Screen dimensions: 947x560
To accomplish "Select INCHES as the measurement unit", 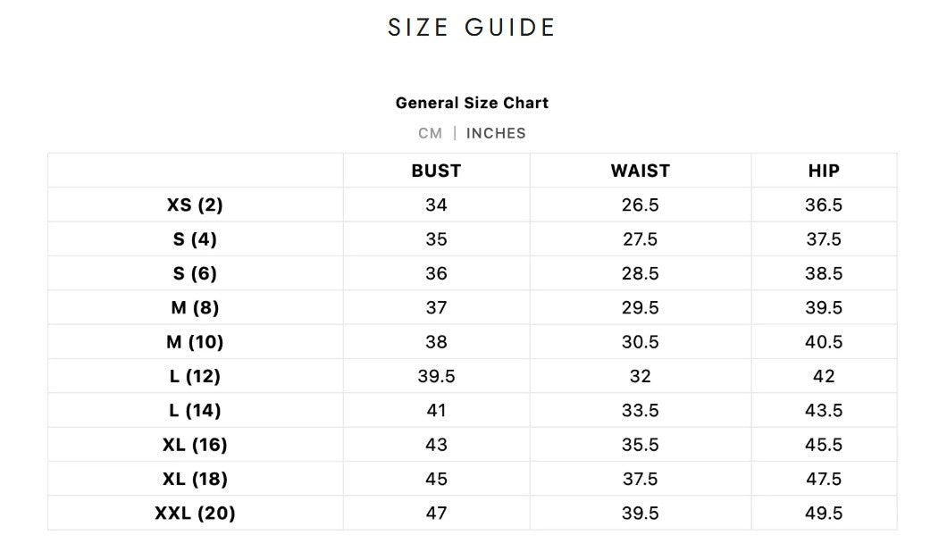I will pyautogui.click(x=496, y=133).
